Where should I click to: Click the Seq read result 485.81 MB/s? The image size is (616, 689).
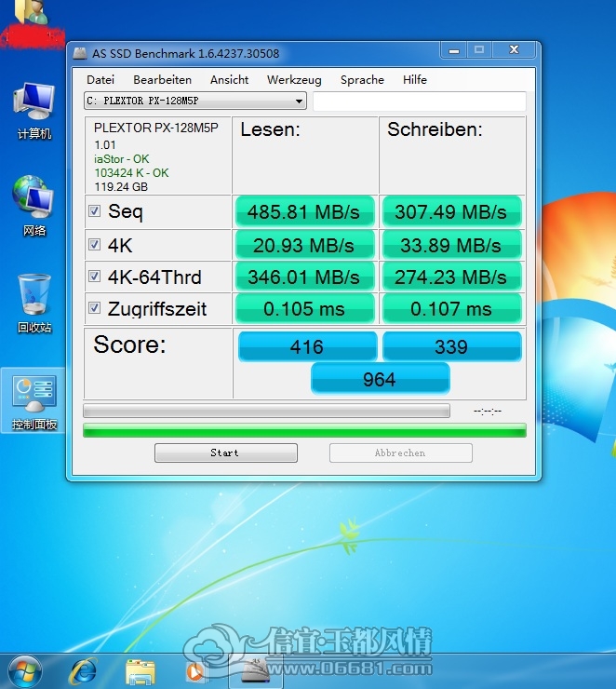pos(304,211)
